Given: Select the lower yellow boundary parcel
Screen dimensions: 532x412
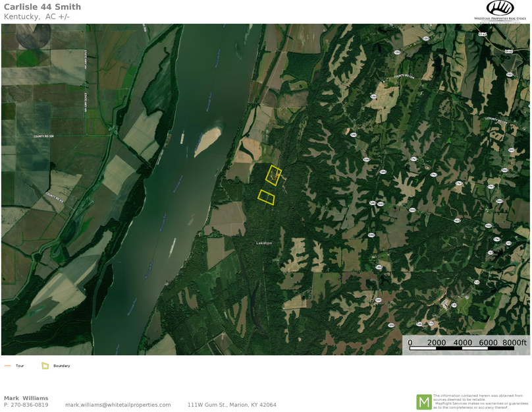Looking at the screenshot, I should point(266,197).
